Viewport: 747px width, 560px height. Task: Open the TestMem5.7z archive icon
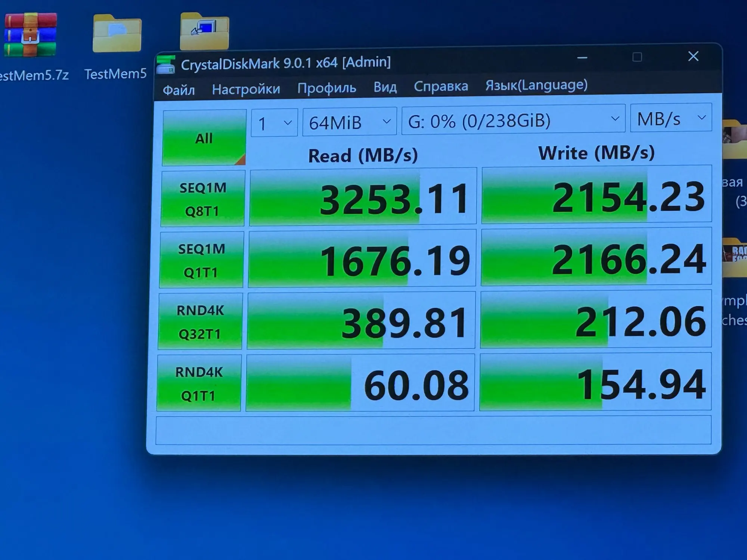(x=31, y=35)
